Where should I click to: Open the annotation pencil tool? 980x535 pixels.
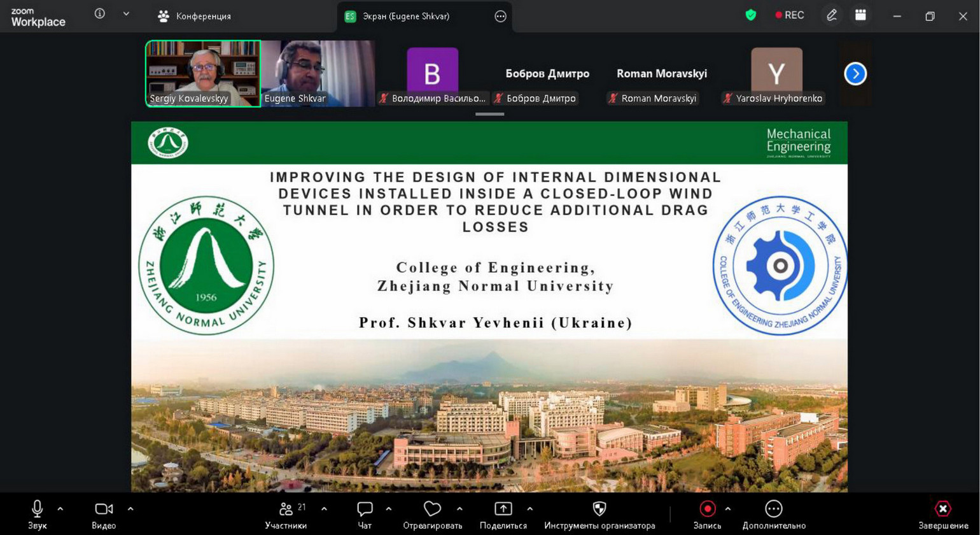pyautogui.click(x=831, y=15)
